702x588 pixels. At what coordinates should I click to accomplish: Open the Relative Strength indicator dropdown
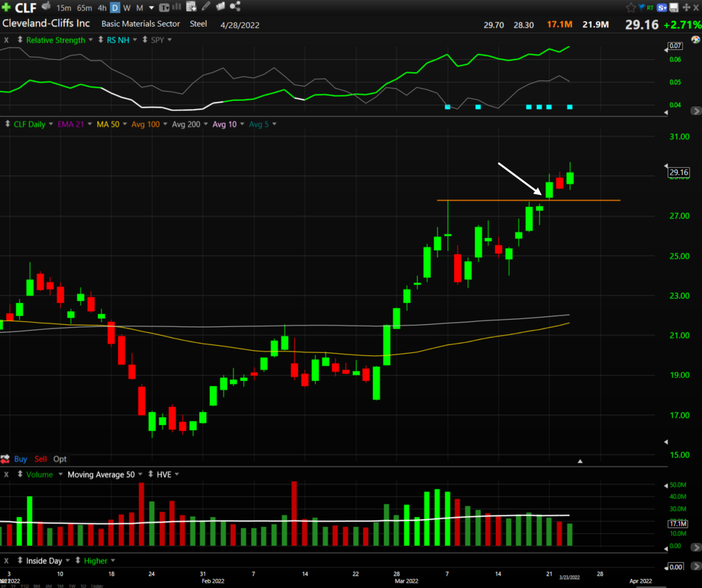click(x=90, y=40)
